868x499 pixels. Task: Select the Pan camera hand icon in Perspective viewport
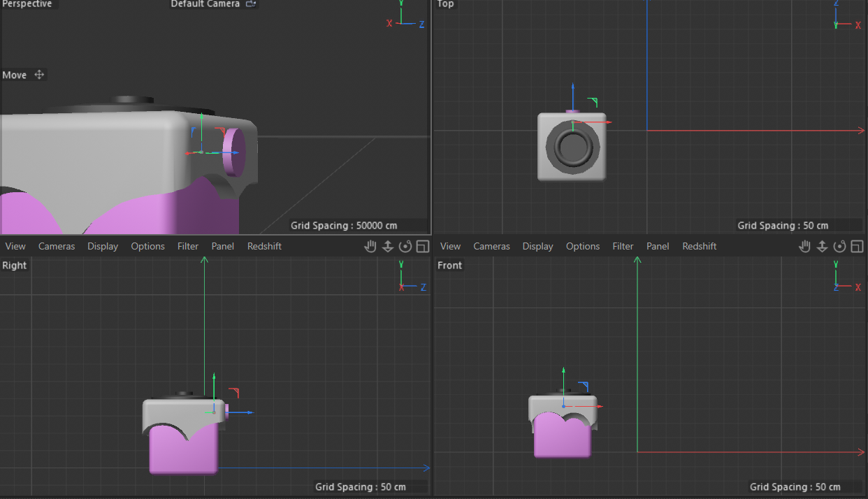[370, 246]
